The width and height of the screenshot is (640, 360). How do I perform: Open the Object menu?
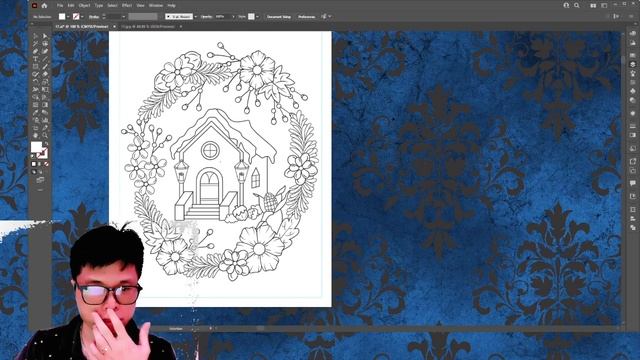click(x=84, y=5)
